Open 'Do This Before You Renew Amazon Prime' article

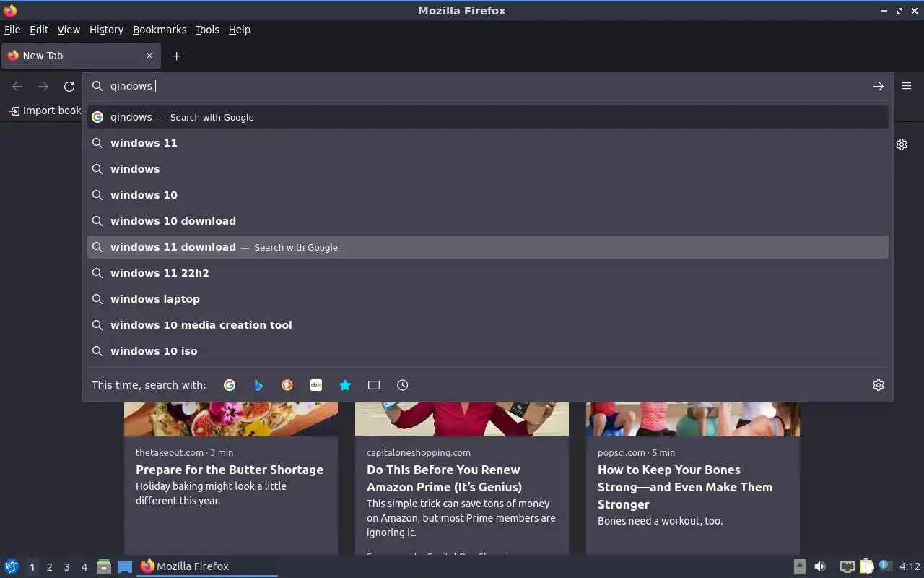444,478
